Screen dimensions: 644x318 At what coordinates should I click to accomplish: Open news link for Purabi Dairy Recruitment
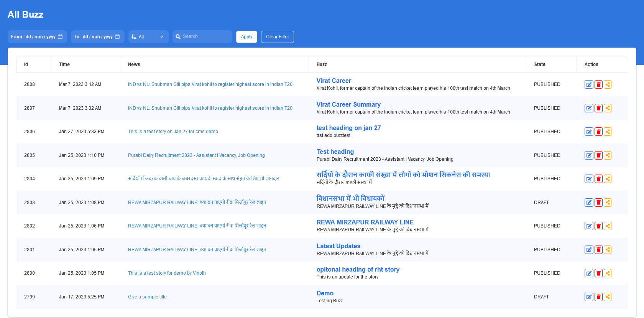tap(196, 155)
